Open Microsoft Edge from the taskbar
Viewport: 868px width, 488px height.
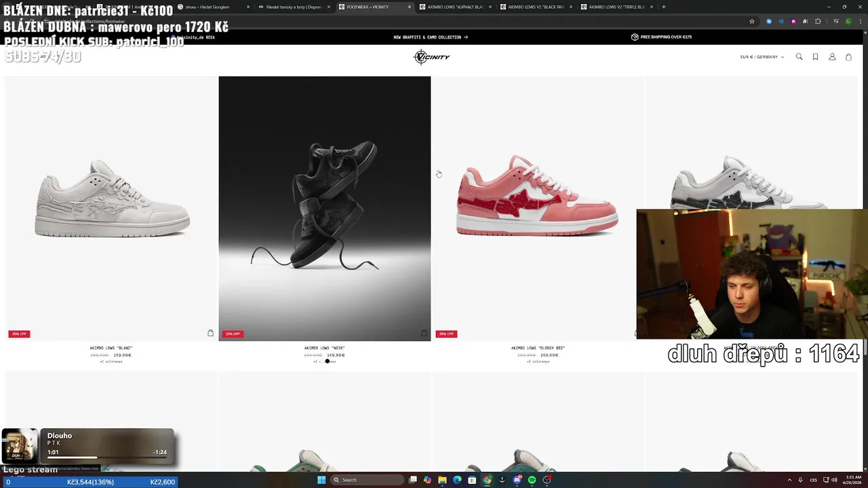(457, 480)
